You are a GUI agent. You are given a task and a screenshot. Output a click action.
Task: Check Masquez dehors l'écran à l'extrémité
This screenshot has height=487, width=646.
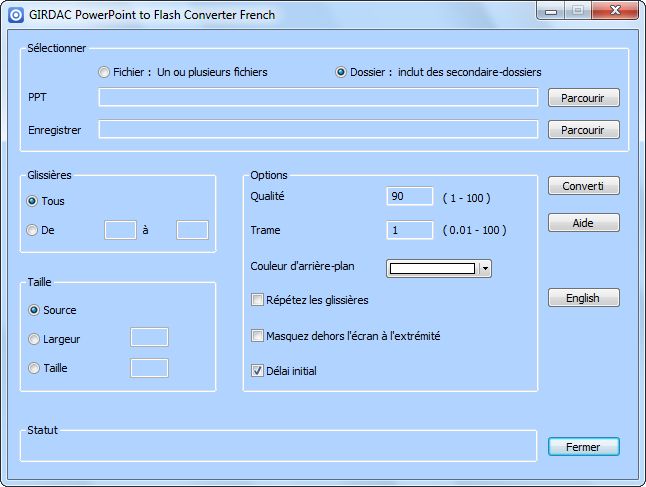pos(257,336)
